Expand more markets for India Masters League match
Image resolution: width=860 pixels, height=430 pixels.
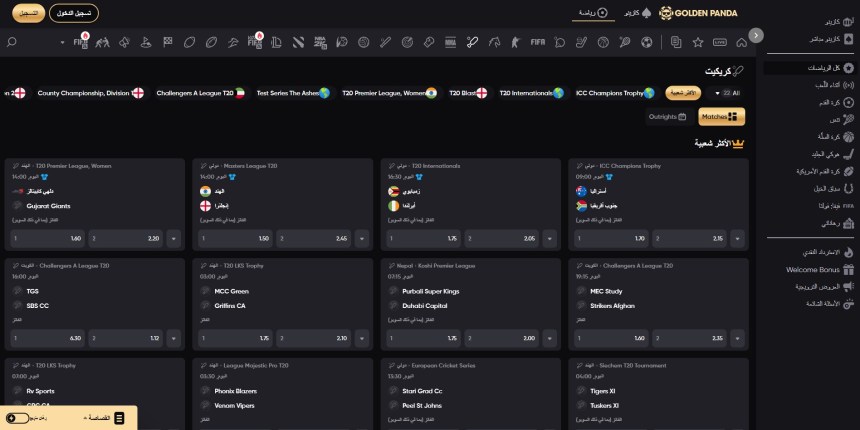361,239
